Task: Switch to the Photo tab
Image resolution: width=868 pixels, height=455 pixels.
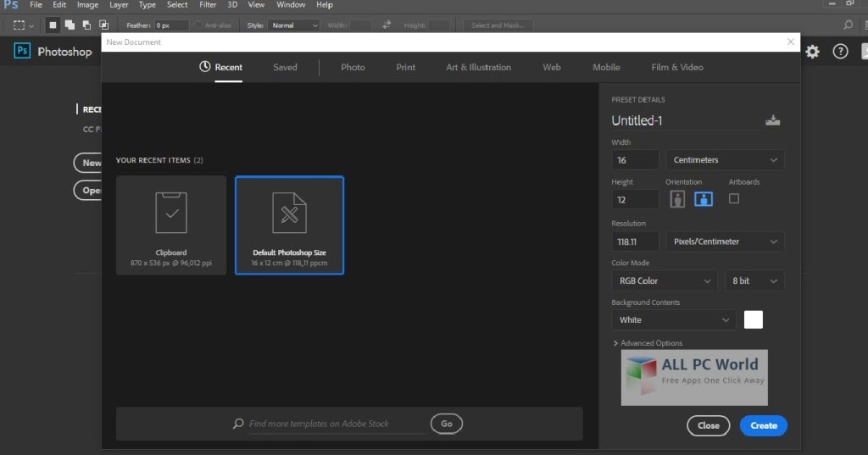Action: 353,67
